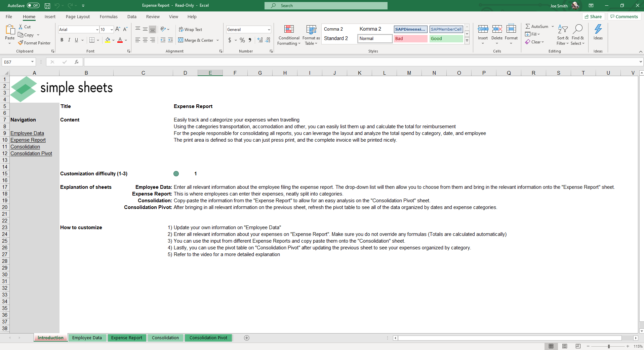Switch to the Formulas ribbon tab
Image resolution: width=644 pixels, height=350 pixels.
click(x=109, y=16)
